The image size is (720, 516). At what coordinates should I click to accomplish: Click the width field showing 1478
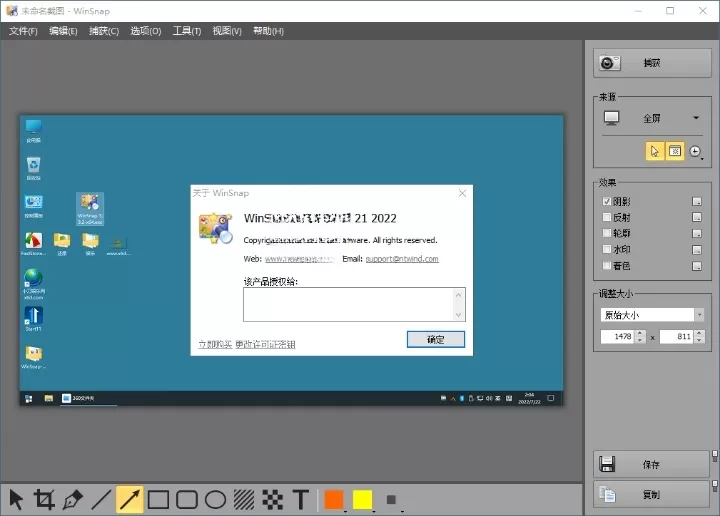618,337
